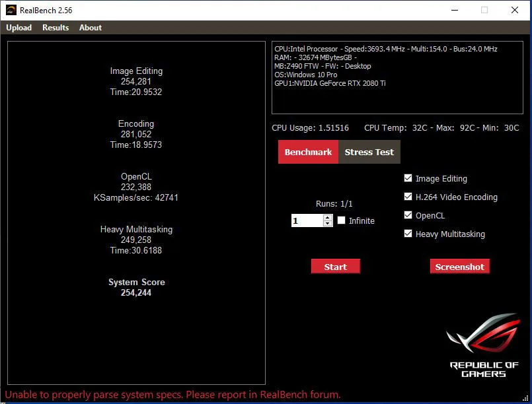Click the OS:Windows 10 Pro line
532x404 pixels.
[x=306, y=75]
